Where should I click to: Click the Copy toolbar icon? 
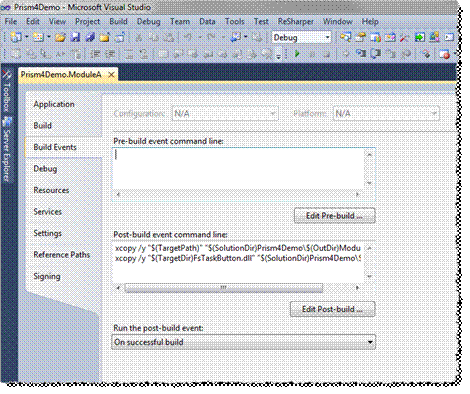tap(153, 37)
